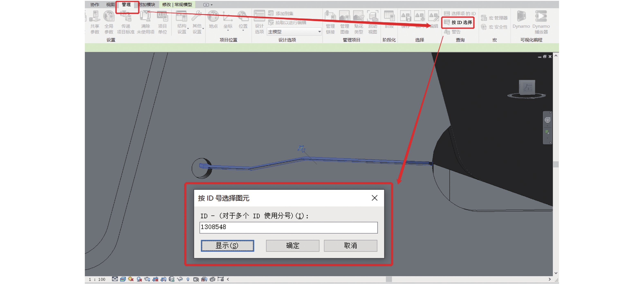Screen dimensions: 644x284
Task: Switch to the 附加模块 ribbon tab
Action: pos(147,4)
